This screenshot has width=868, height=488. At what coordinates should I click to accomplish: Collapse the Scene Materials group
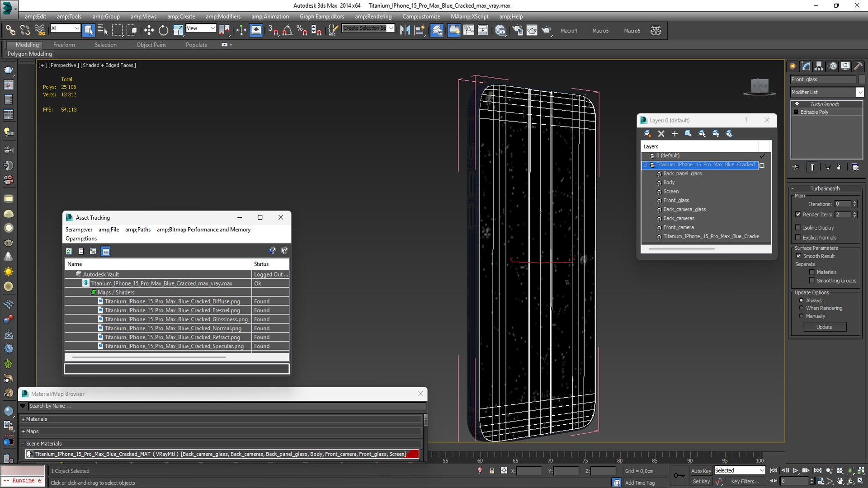pos(23,444)
